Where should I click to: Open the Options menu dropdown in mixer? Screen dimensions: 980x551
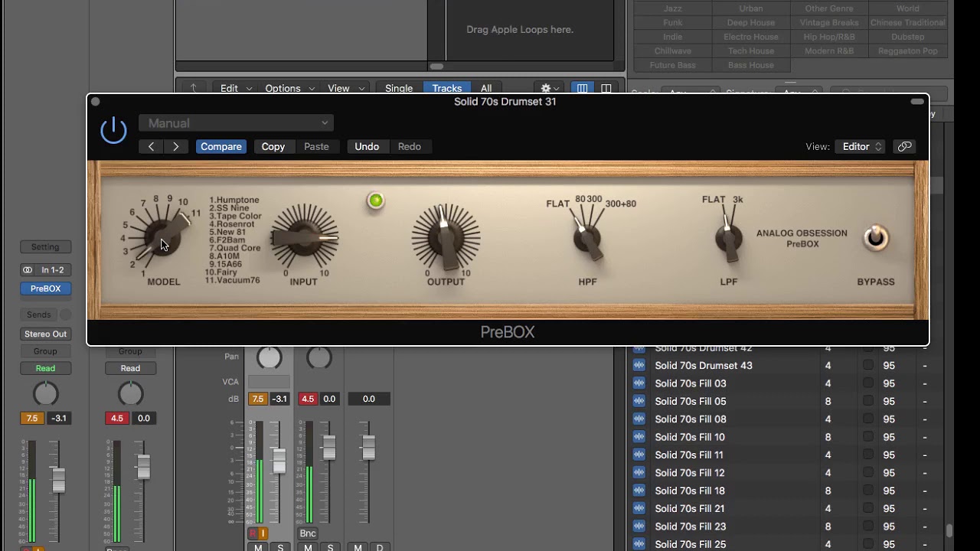coord(290,89)
